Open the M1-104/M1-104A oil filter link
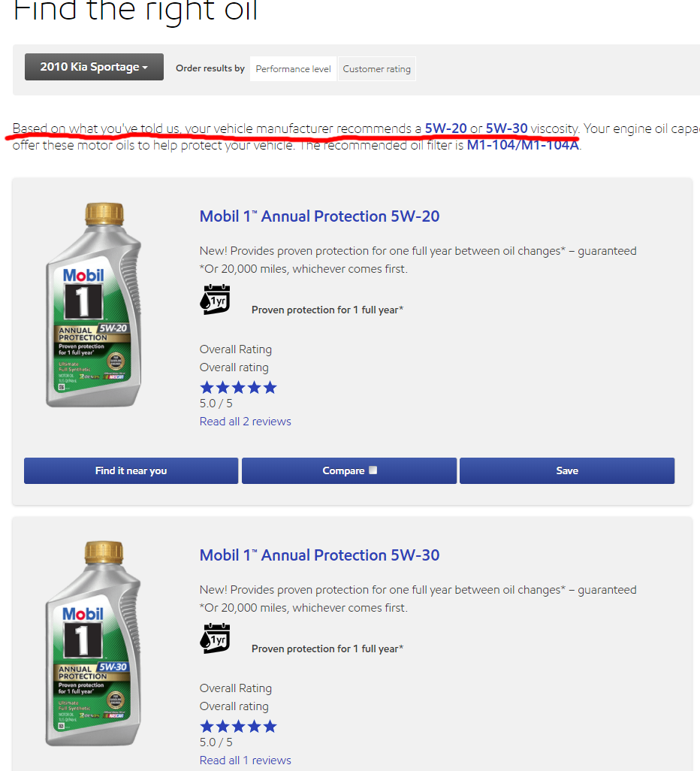 pos(523,145)
